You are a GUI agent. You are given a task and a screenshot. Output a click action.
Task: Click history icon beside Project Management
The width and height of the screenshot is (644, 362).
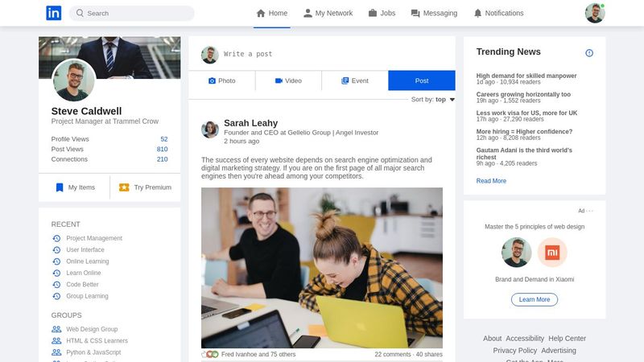pyautogui.click(x=56, y=238)
